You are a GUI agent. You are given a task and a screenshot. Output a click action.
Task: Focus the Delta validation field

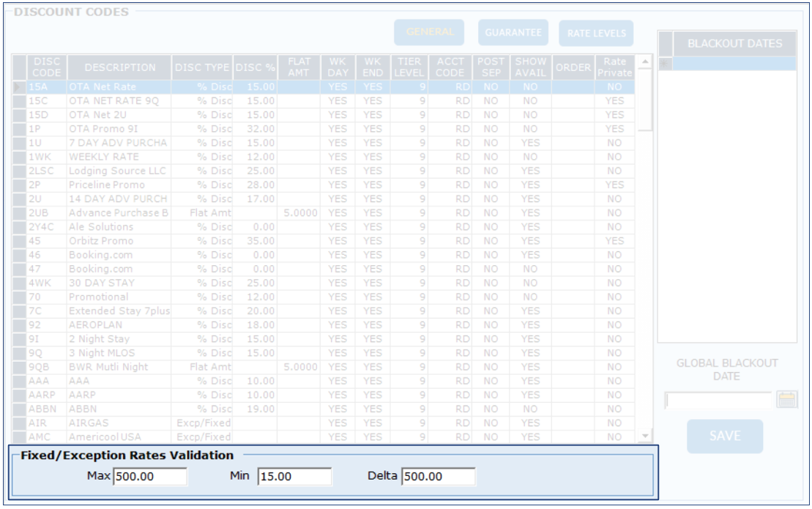(x=438, y=477)
